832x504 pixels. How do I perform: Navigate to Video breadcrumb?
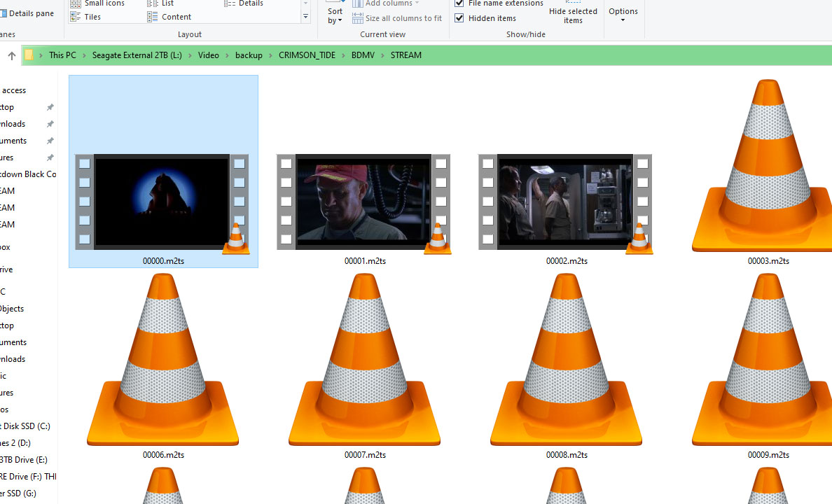tap(209, 55)
